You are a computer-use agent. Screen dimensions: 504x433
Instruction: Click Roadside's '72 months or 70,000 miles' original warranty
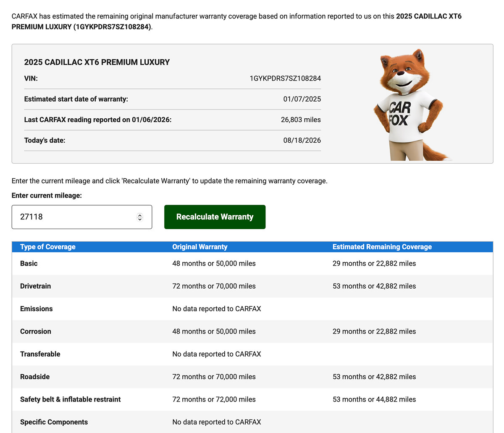click(214, 377)
